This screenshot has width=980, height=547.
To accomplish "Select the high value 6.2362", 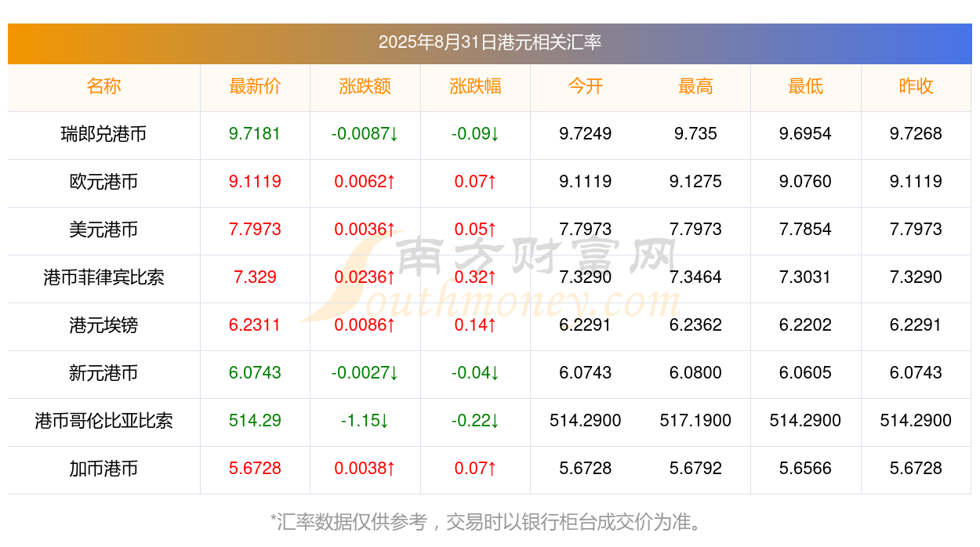I will (695, 325).
